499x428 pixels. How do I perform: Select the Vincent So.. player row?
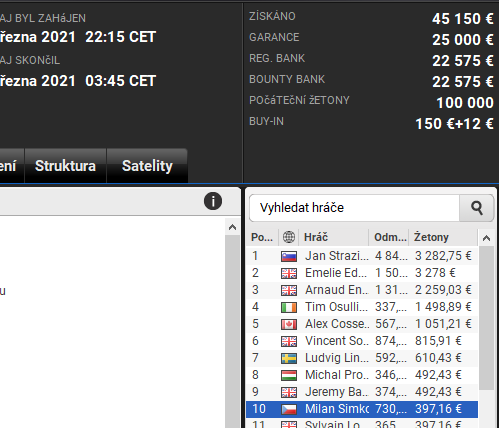tap(362, 341)
